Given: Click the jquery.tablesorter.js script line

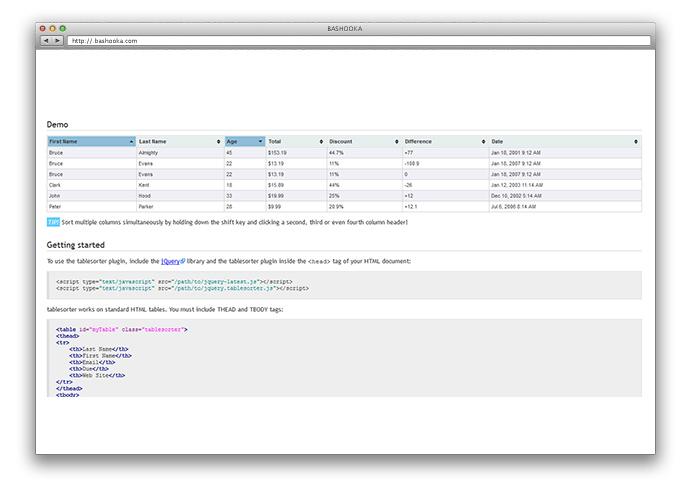Looking at the screenshot, I should (x=182, y=288).
